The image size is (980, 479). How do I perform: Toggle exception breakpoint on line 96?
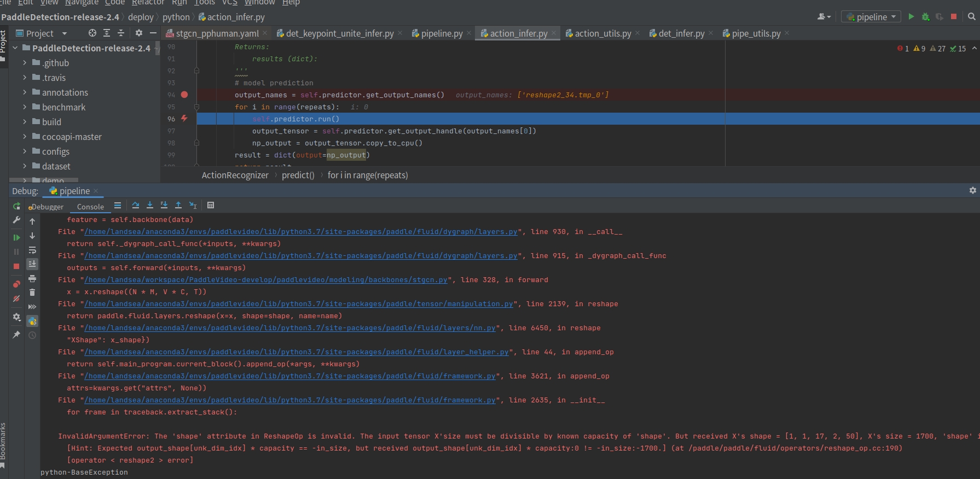tap(184, 119)
